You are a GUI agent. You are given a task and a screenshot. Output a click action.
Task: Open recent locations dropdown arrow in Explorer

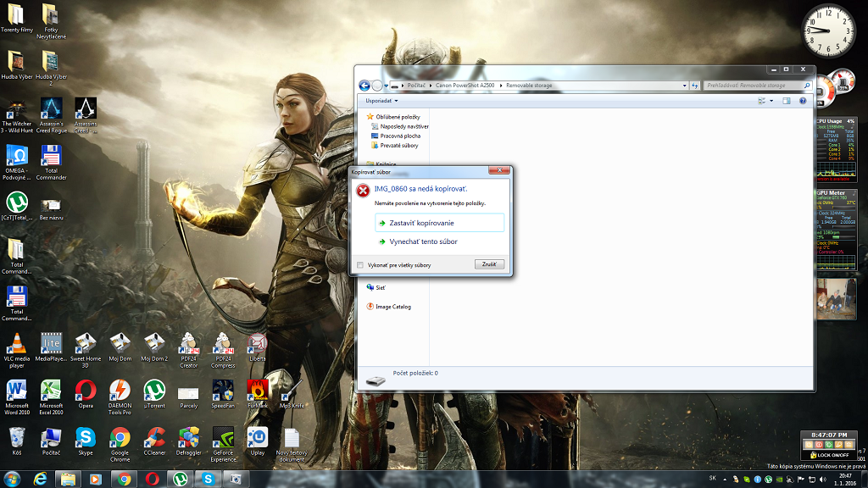pyautogui.click(x=386, y=86)
